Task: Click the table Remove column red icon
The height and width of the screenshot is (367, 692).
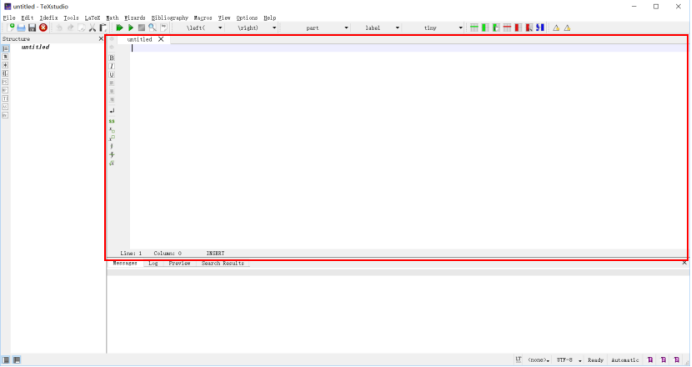Action: click(518, 28)
